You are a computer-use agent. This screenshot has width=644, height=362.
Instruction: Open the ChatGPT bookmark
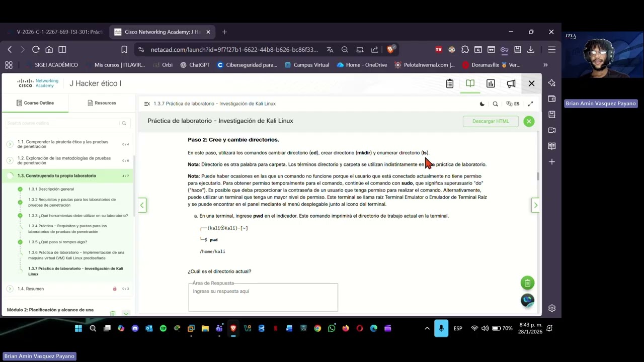click(x=195, y=65)
